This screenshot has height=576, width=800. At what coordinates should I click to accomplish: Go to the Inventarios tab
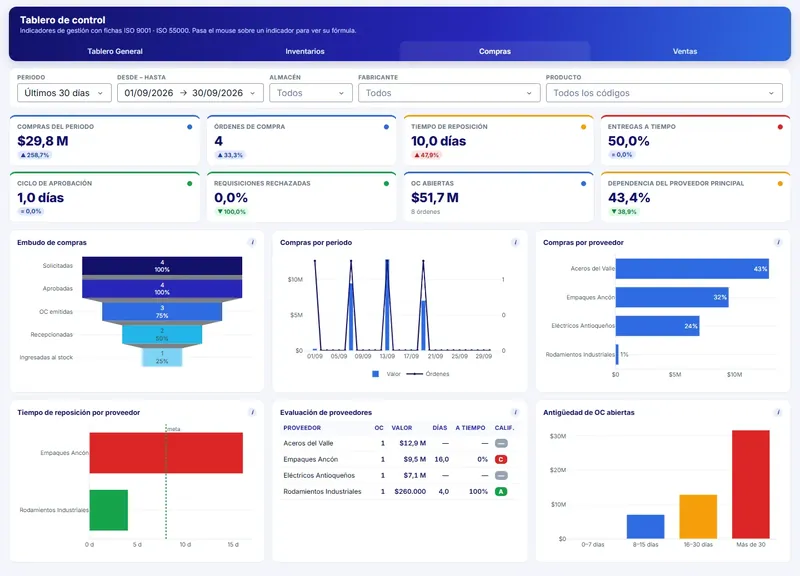pos(305,51)
